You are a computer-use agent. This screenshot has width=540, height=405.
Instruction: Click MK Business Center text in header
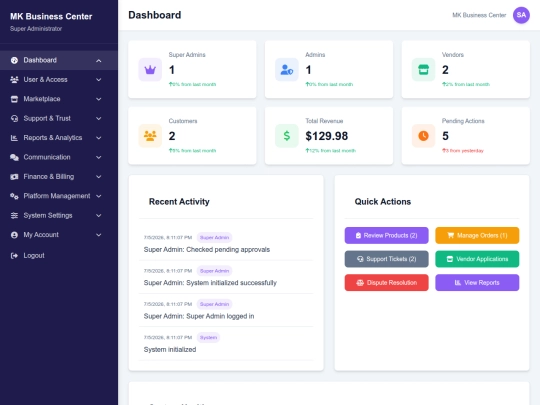pyautogui.click(x=479, y=15)
